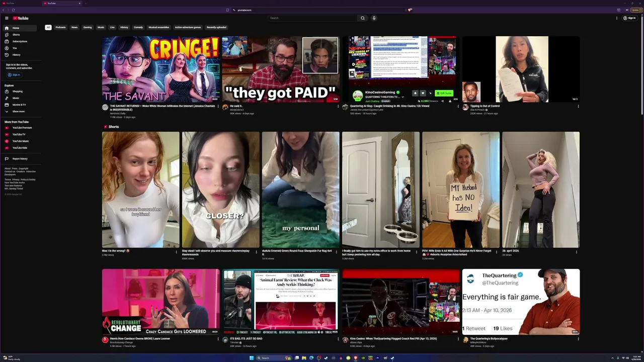
Task: Open "My Husband has NO Idea" short
Action: click(x=461, y=190)
